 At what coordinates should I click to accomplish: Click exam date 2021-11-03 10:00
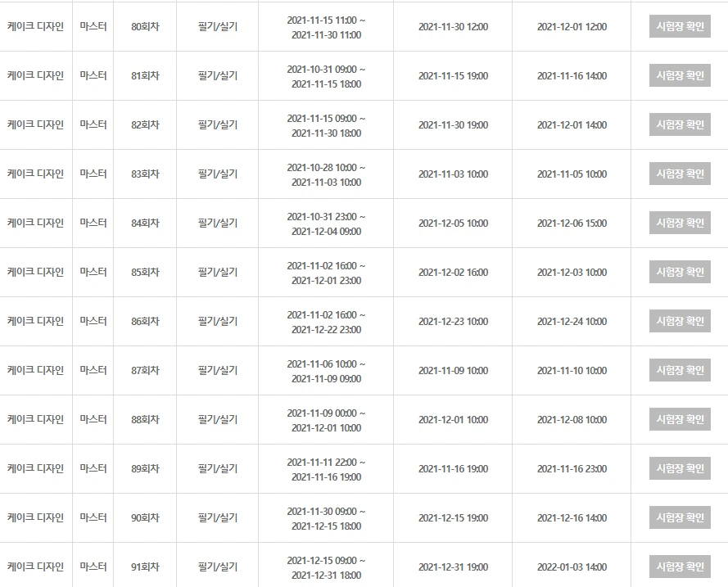coord(453,174)
